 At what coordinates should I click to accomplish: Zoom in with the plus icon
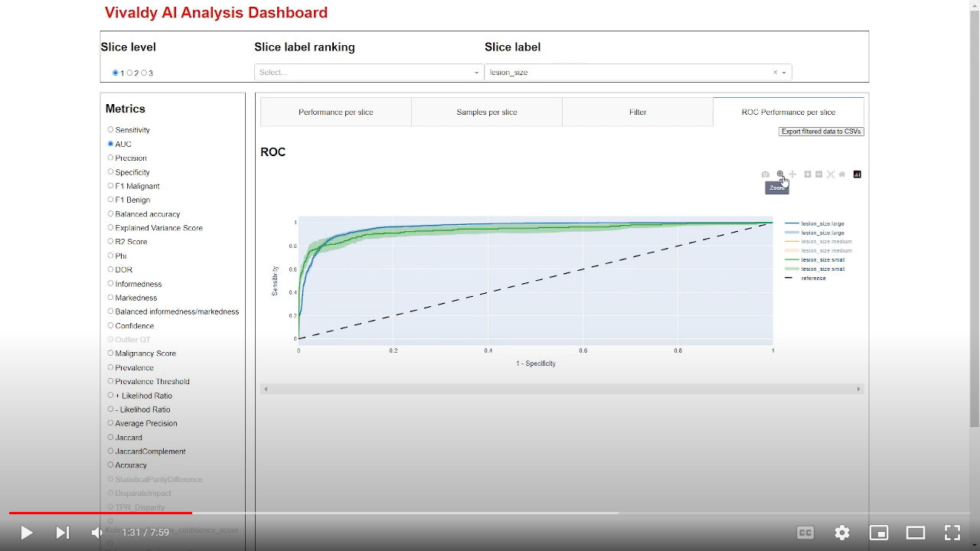(808, 174)
